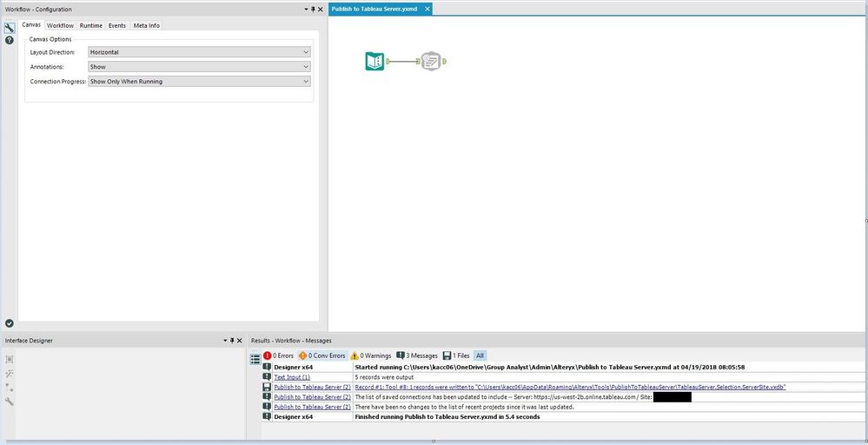Open the wrench Configuration icon in Workflow panel
The image size is (868, 445).
coord(10,28)
